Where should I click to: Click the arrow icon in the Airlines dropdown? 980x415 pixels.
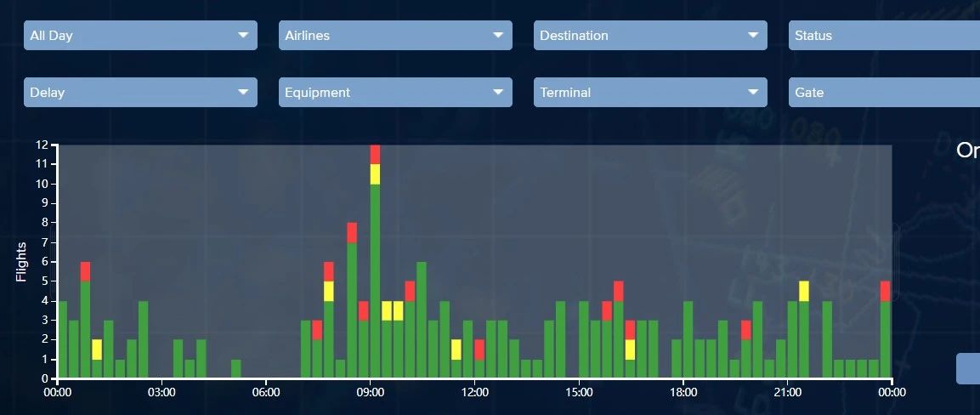coord(498,35)
